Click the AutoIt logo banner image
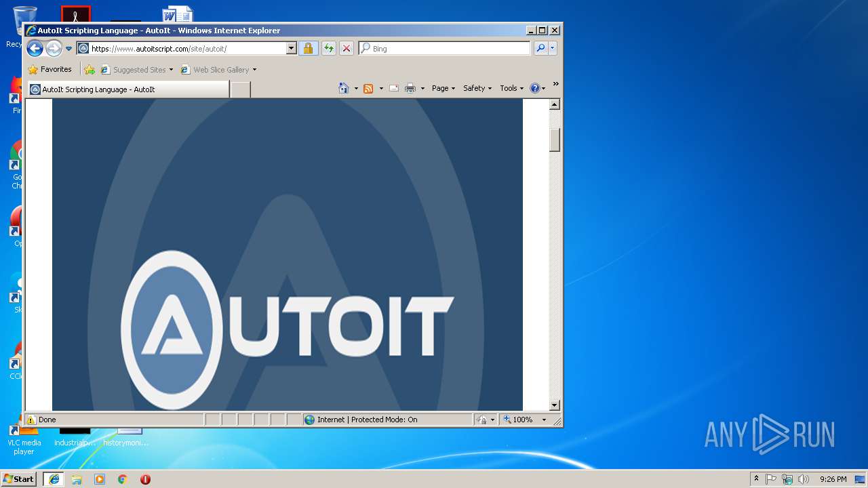 (288, 255)
